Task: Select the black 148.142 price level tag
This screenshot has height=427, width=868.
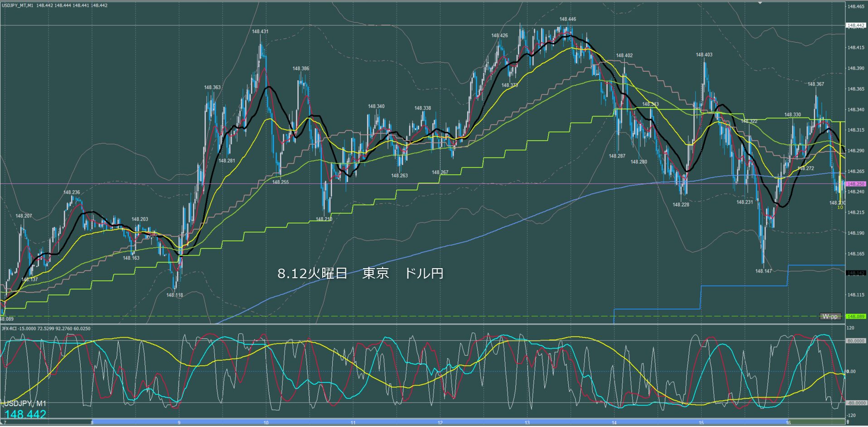Action: click(856, 273)
